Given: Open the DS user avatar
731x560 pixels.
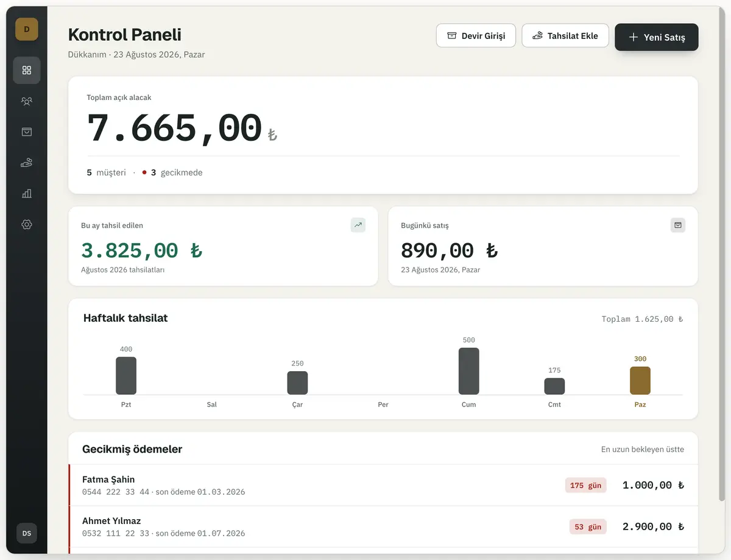Looking at the screenshot, I should click(27, 533).
